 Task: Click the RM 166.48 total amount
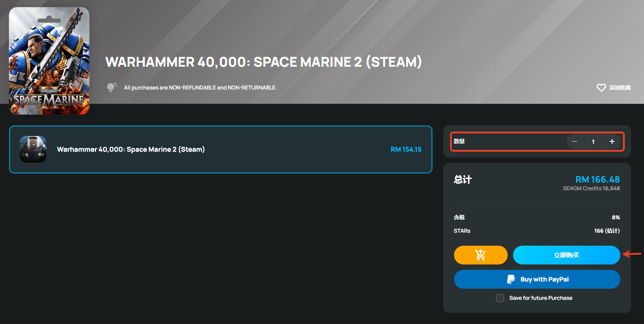[x=598, y=179]
